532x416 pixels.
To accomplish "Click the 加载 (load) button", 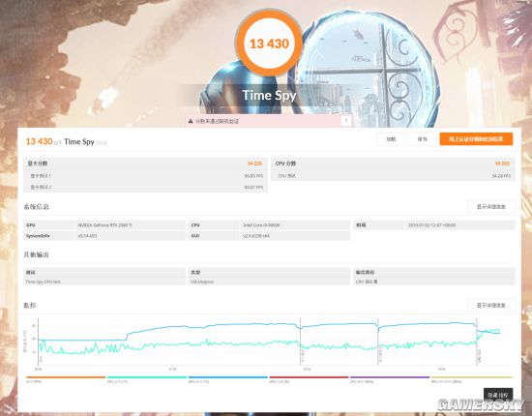I will (x=391, y=138).
